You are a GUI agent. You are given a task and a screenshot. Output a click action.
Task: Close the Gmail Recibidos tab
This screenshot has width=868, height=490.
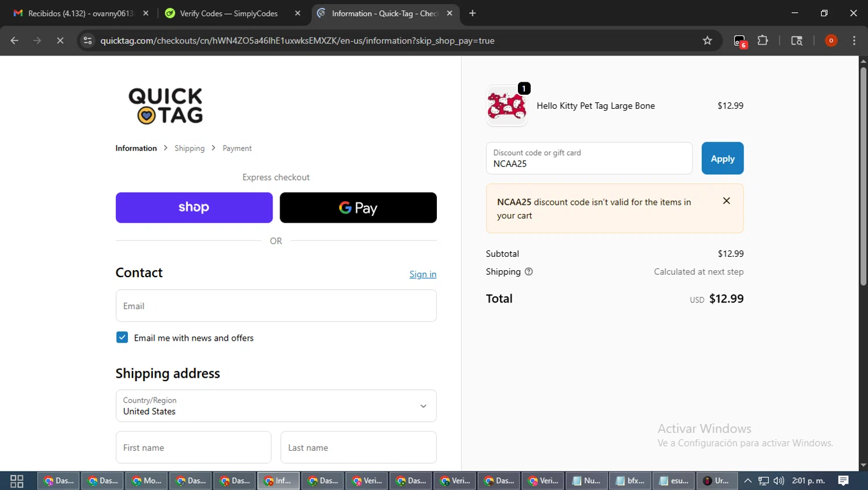(x=146, y=13)
